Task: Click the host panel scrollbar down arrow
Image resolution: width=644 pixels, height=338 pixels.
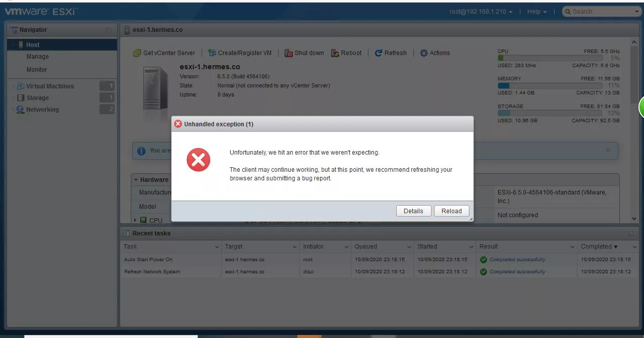Action: pos(634,218)
